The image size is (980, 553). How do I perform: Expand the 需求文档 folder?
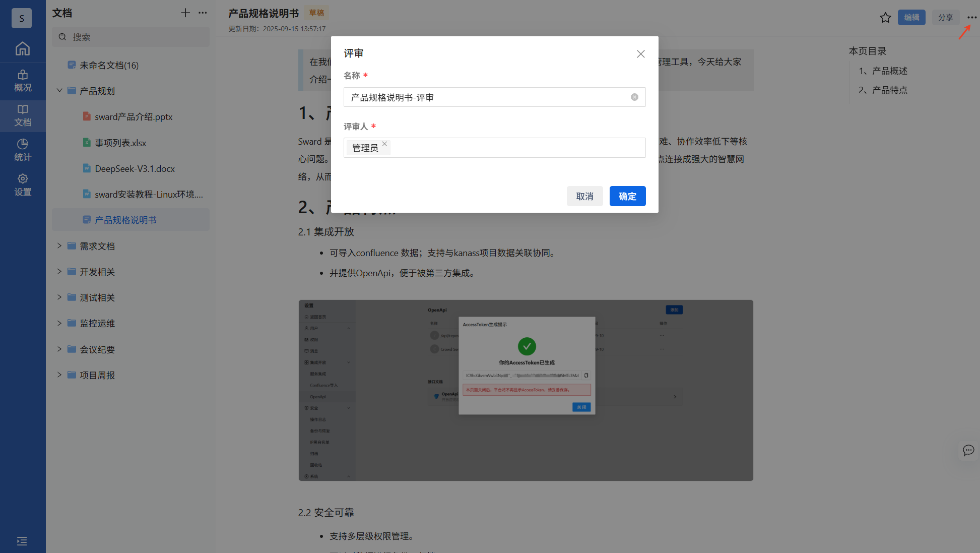pyautogui.click(x=59, y=246)
